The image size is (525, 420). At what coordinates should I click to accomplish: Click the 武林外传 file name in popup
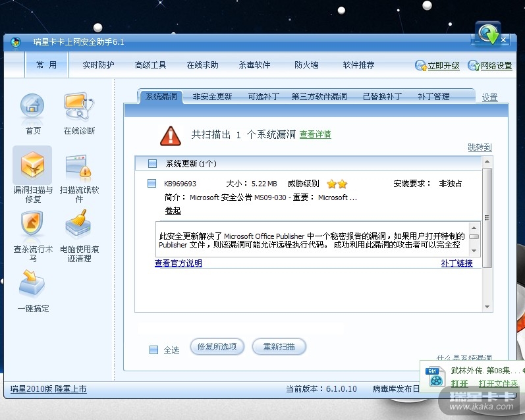coord(487,370)
